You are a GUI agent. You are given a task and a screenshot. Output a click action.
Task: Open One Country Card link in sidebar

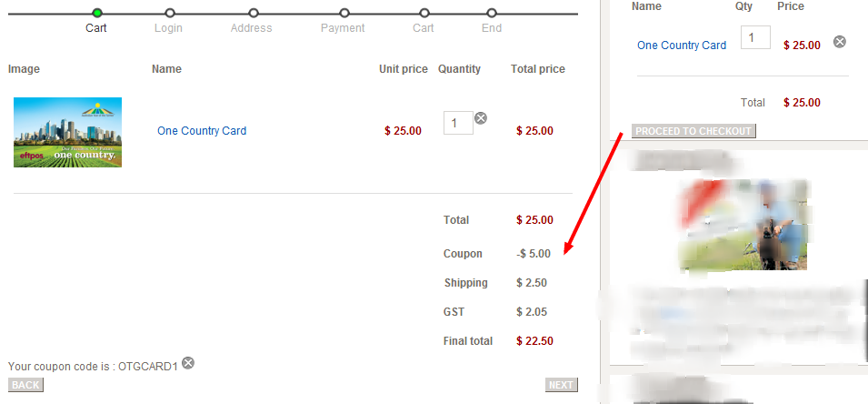[x=682, y=45]
